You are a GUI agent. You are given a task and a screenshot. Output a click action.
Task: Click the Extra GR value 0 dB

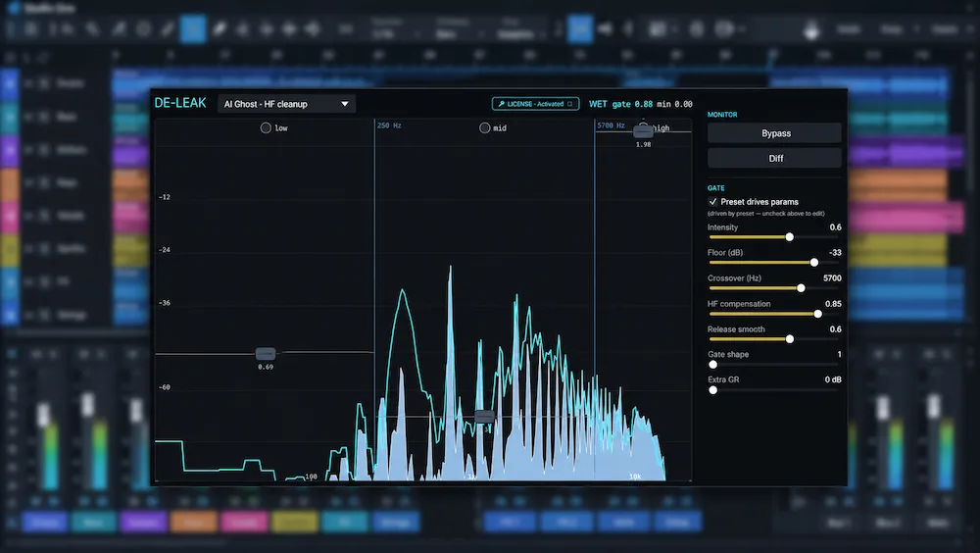pos(833,379)
